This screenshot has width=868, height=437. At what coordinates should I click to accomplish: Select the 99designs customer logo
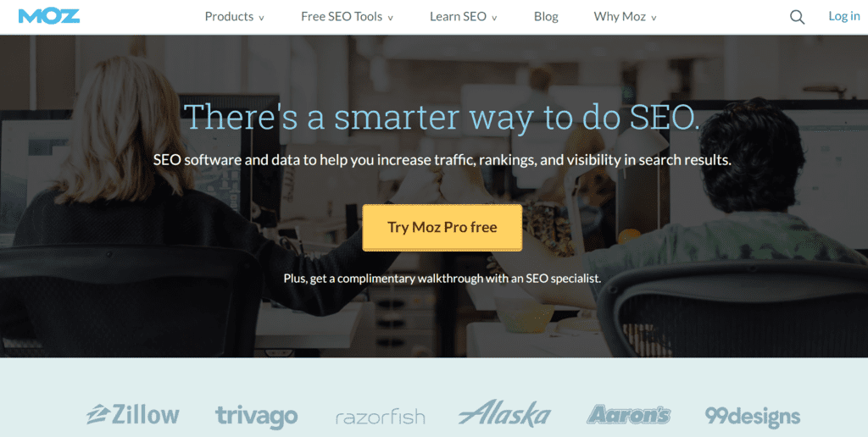(x=753, y=416)
